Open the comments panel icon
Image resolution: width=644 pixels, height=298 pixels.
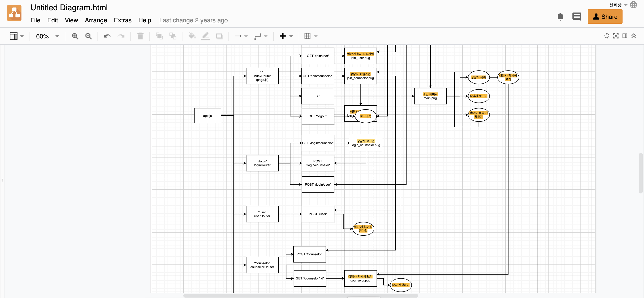click(576, 17)
